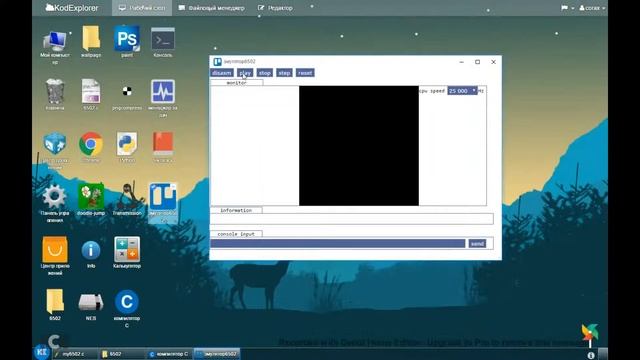Click the disasm button
The image size is (640, 360).
[x=222, y=73]
